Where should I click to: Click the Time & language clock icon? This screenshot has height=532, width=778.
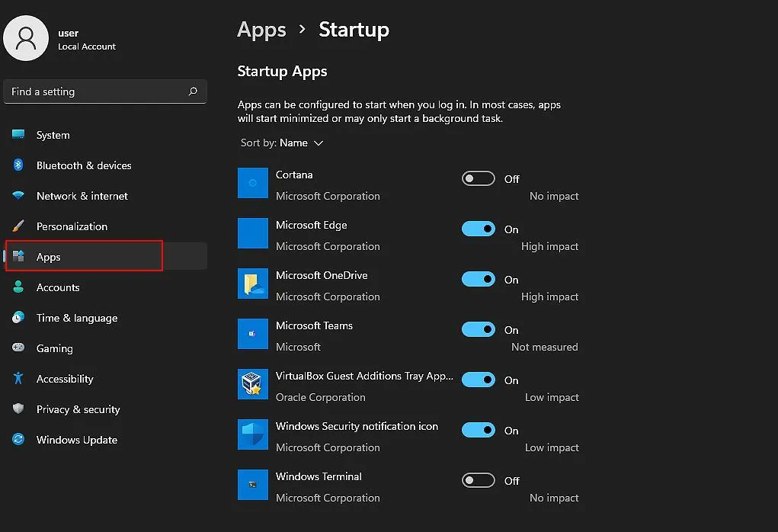(x=18, y=317)
